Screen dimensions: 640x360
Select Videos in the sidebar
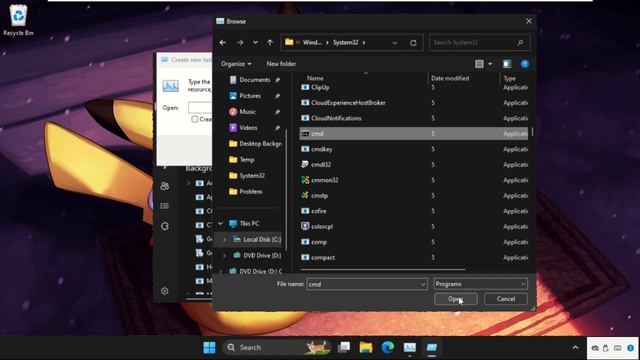(x=248, y=128)
